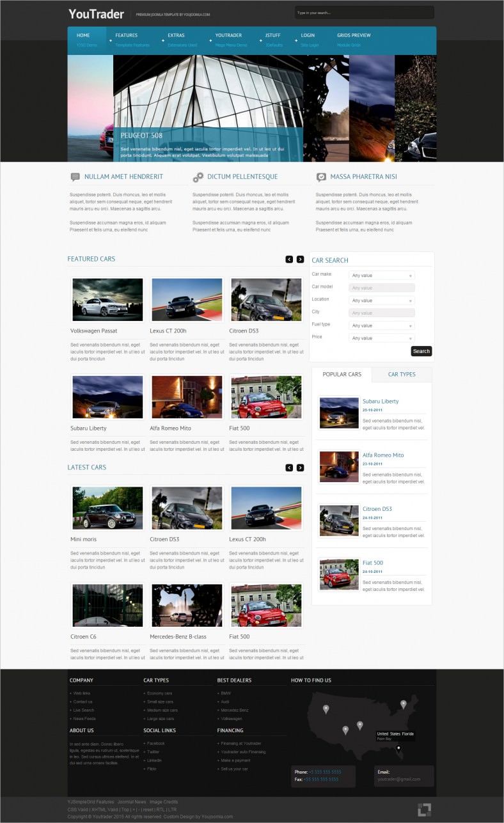Click the disabled City field
The width and height of the screenshot is (504, 823).
tap(382, 313)
